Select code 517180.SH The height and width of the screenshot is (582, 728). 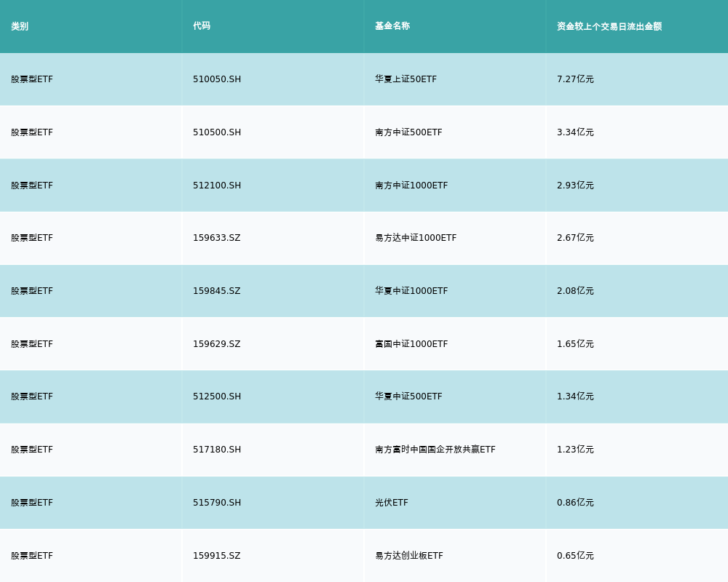pyautogui.click(x=217, y=450)
